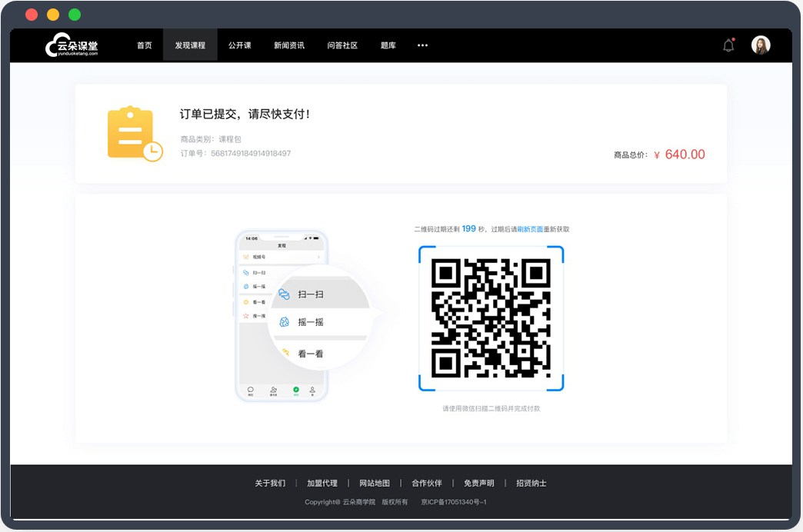Click the 云朵课堂 logo

pyautogui.click(x=72, y=45)
